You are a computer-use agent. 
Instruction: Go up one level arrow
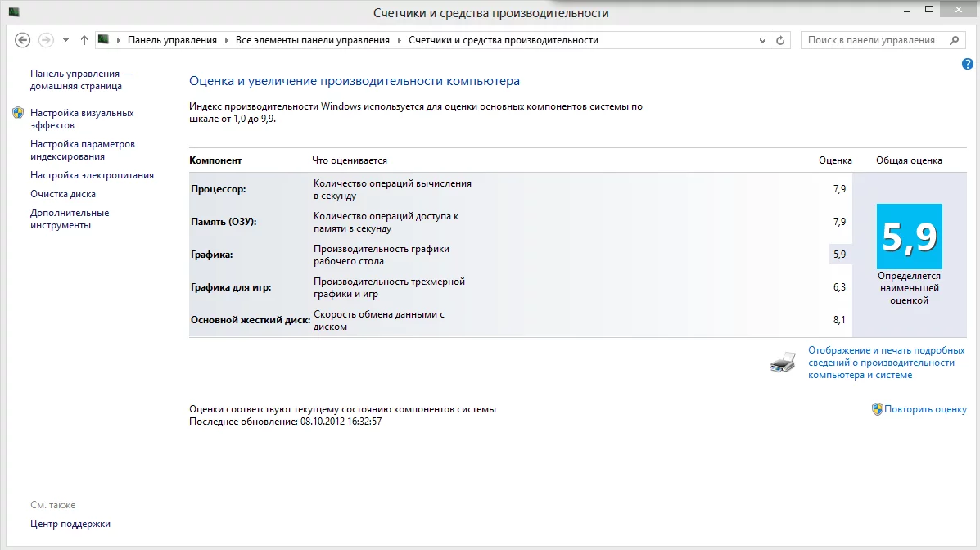[84, 40]
